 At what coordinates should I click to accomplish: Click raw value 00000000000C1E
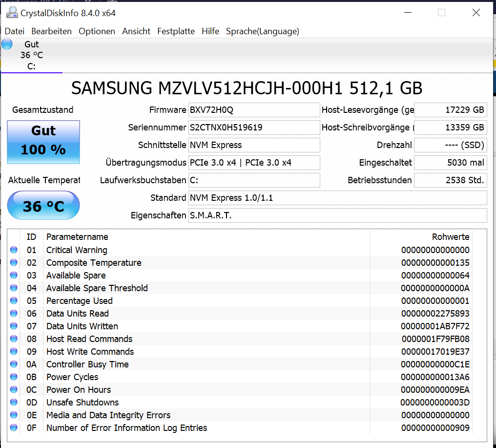point(435,364)
